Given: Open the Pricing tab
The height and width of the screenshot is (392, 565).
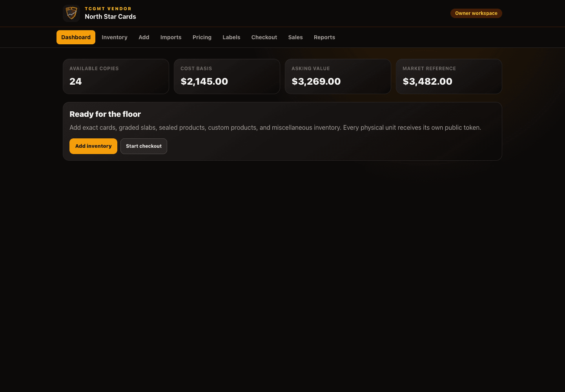Looking at the screenshot, I should pyautogui.click(x=202, y=37).
